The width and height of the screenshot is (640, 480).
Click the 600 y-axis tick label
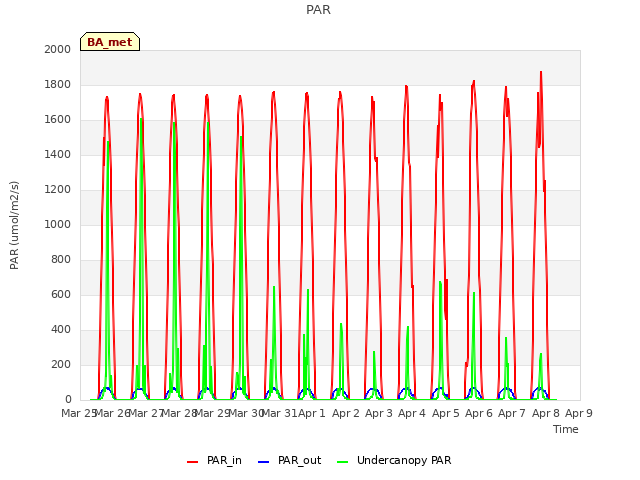[61, 295]
